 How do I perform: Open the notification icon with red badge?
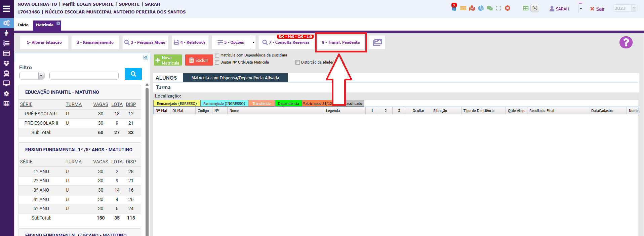tap(454, 8)
